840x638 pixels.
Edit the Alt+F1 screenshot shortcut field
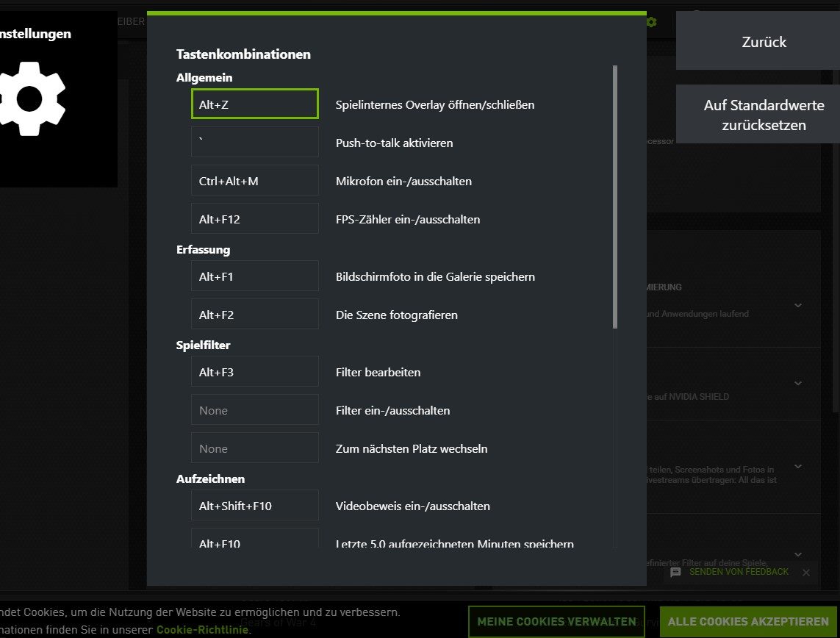click(255, 276)
